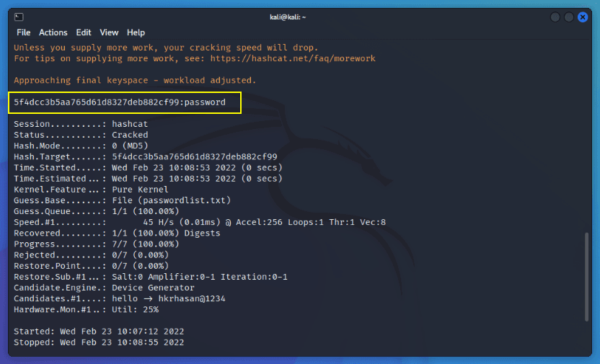
Task: Click 'Unless you supply more work' warning line
Action: (x=166, y=48)
